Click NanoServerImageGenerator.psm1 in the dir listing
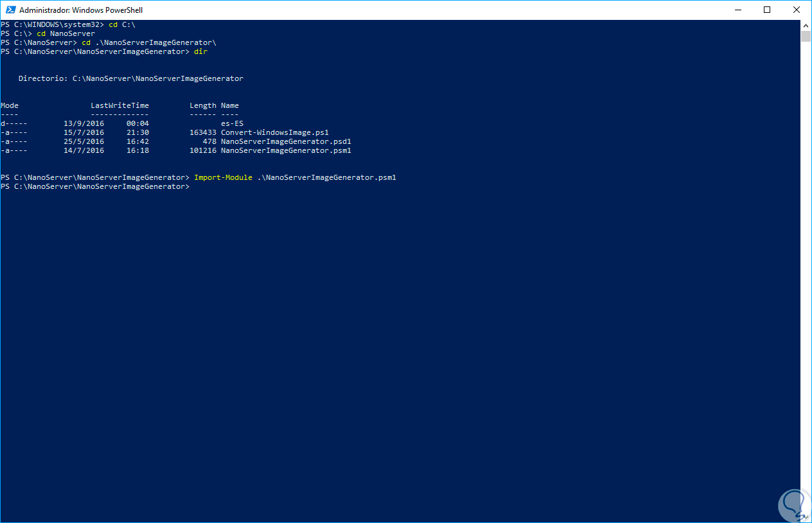The image size is (812, 523). click(x=286, y=150)
